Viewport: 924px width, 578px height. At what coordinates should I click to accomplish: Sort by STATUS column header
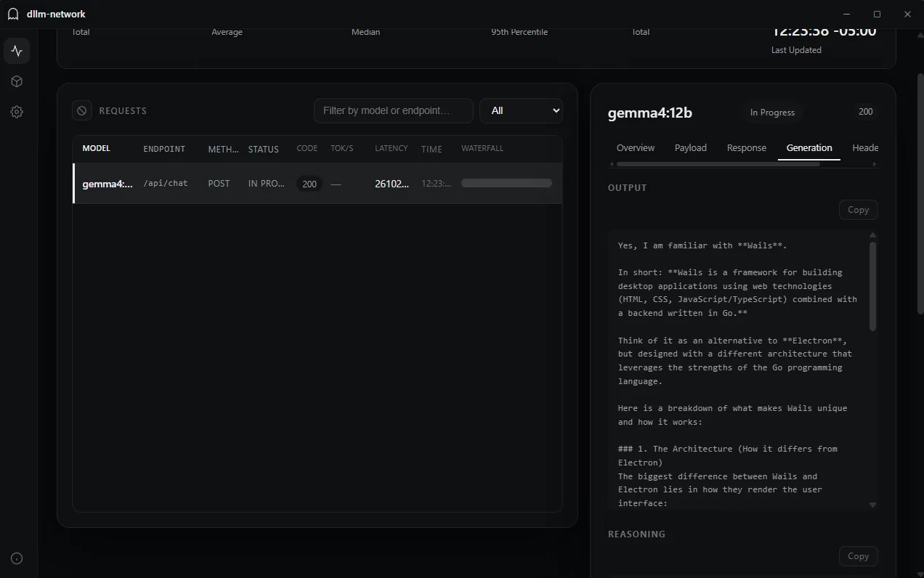(x=263, y=149)
